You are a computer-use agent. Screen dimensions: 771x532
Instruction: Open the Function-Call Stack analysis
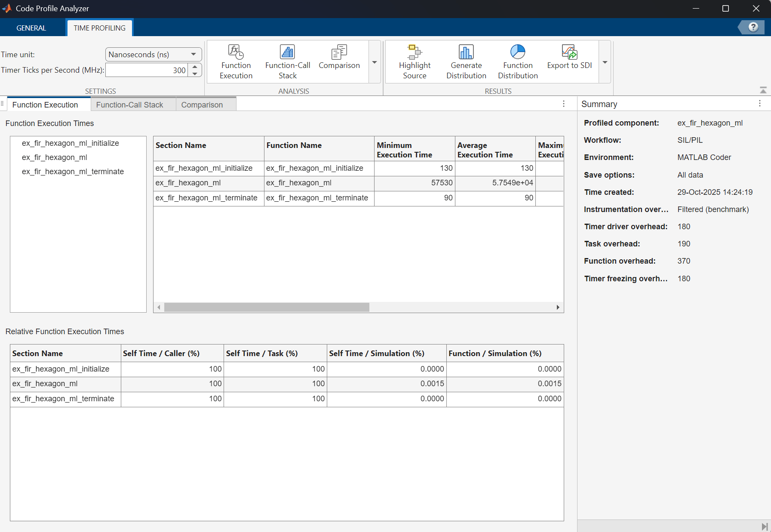pos(288,62)
